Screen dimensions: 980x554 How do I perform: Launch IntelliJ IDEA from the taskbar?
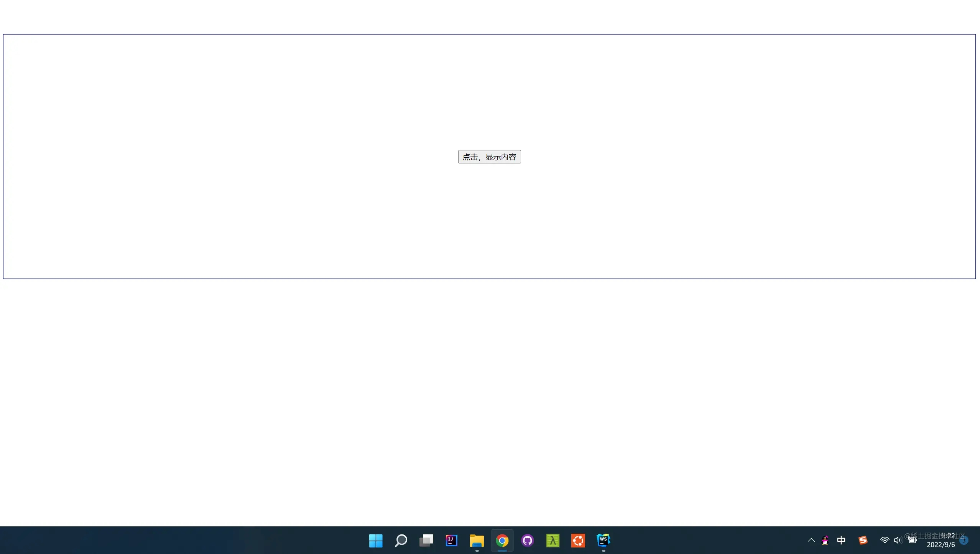point(451,541)
